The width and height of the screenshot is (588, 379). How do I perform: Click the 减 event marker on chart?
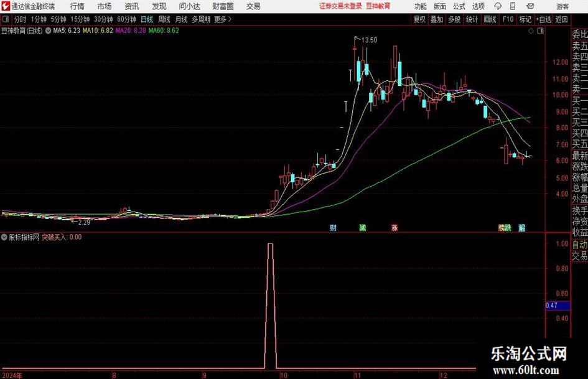(363, 227)
